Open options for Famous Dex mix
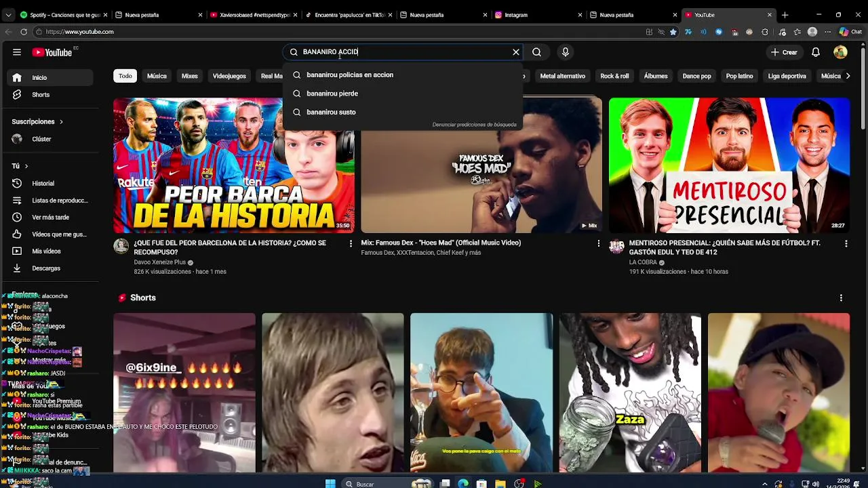Image resolution: width=868 pixels, height=488 pixels. tap(598, 243)
